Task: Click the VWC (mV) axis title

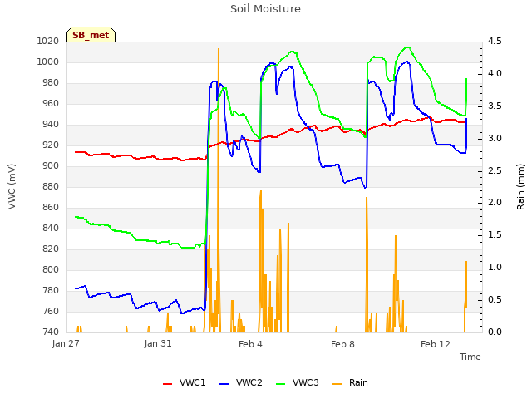Action: pyautogui.click(x=12, y=186)
